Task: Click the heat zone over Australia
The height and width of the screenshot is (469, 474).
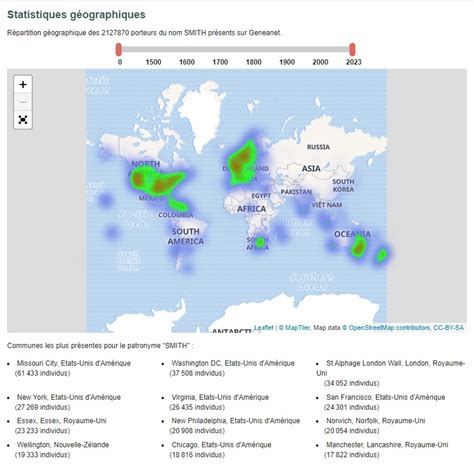Action: (358, 247)
